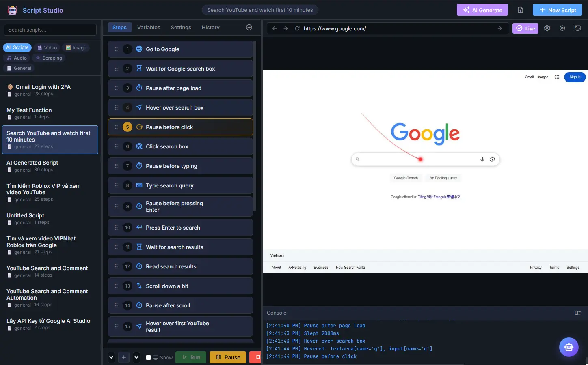Screen dimensions: 588x365
Task: Click the screen display icon in browser toolbar
Action: pyautogui.click(x=577, y=28)
